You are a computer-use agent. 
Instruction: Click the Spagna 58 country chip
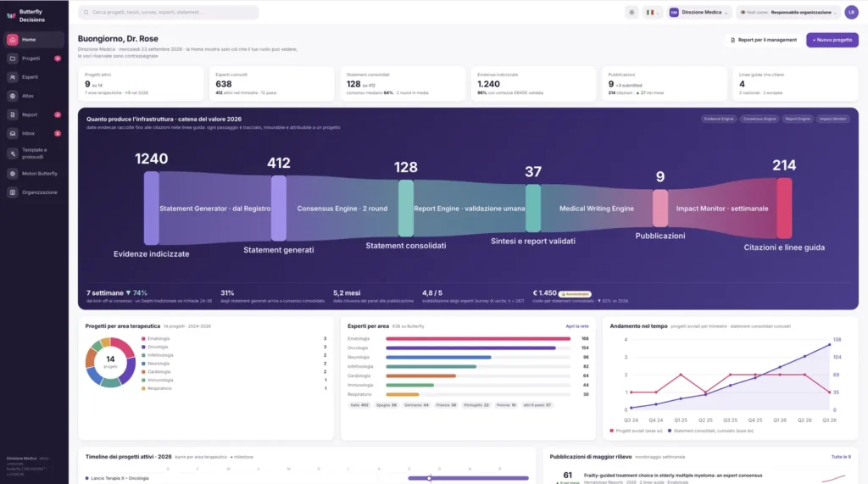pos(387,405)
